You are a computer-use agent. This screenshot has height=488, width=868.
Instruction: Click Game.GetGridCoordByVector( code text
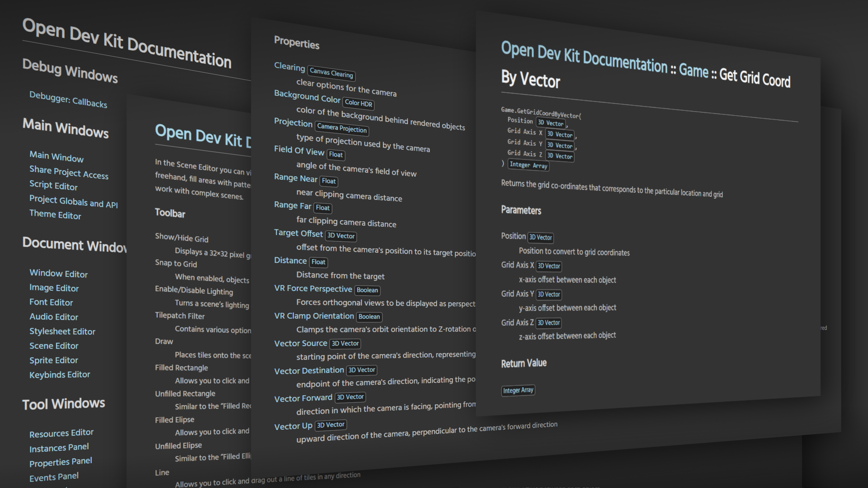[541, 113]
